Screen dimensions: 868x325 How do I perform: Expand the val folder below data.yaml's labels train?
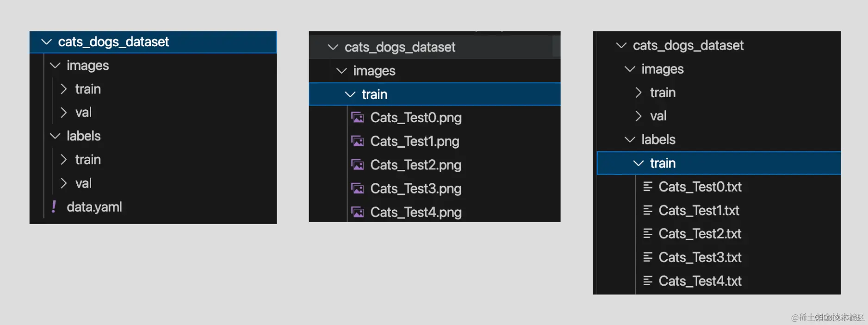[64, 183]
